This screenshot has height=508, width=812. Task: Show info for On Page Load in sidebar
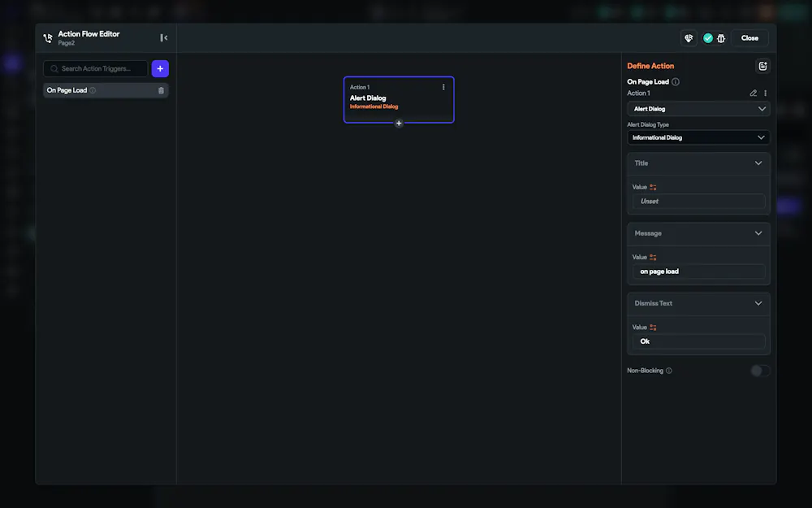pyautogui.click(x=93, y=90)
